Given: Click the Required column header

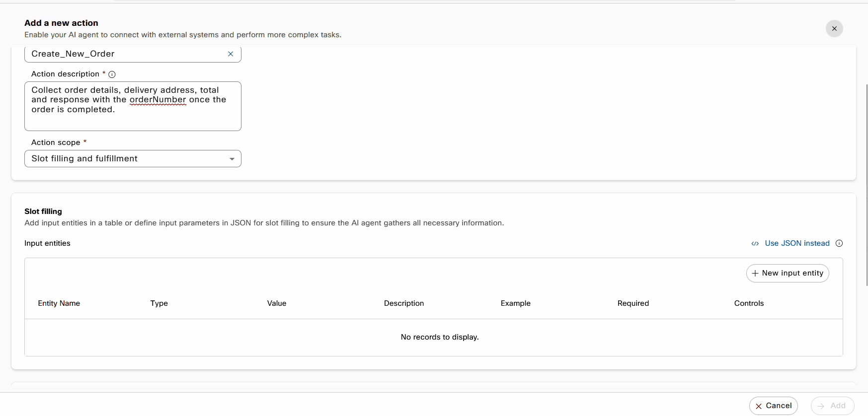Looking at the screenshot, I should tap(633, 303).
